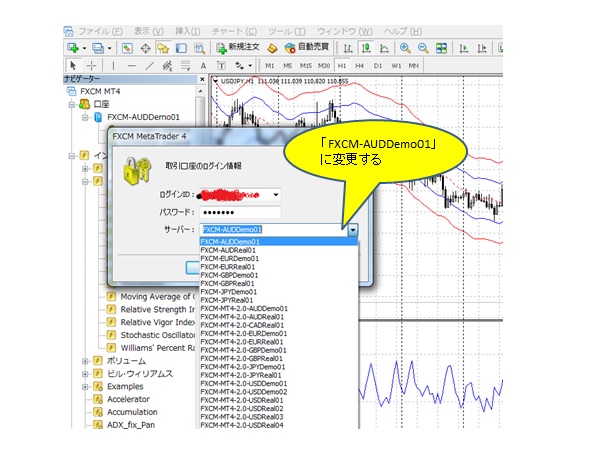The height and width of the screenshot is (463, 599).
Task: Select the text tool labeled A
Action: click(x=203, y=66)
